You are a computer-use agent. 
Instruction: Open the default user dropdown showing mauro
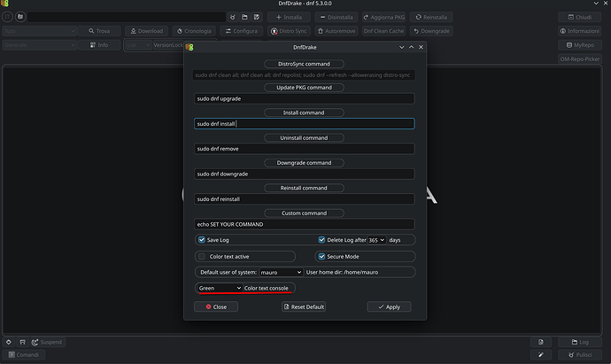281,272
